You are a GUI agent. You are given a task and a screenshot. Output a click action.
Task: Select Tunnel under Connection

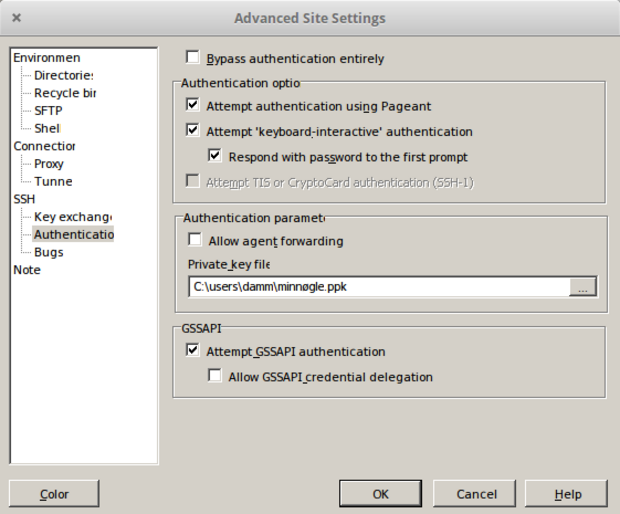(53, 181)
